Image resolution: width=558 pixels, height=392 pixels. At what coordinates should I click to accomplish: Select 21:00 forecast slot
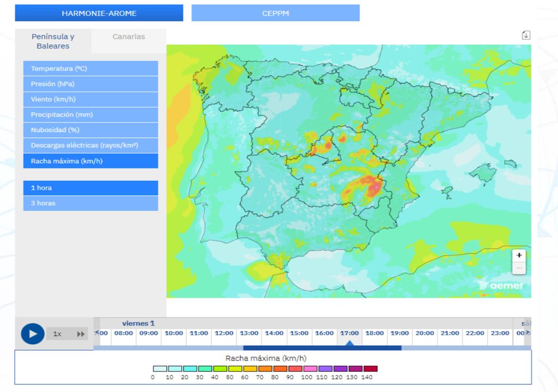click(450, 333)
